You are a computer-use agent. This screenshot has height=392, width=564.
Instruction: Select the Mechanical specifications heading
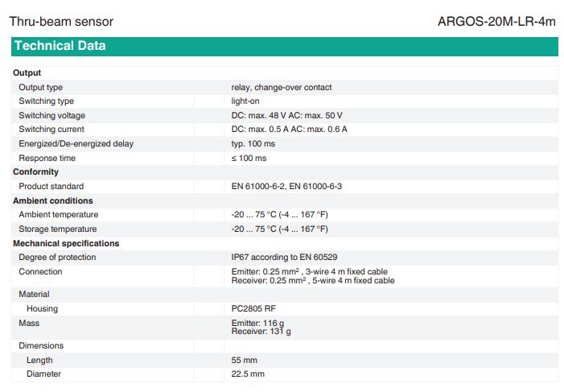(66, 243)
